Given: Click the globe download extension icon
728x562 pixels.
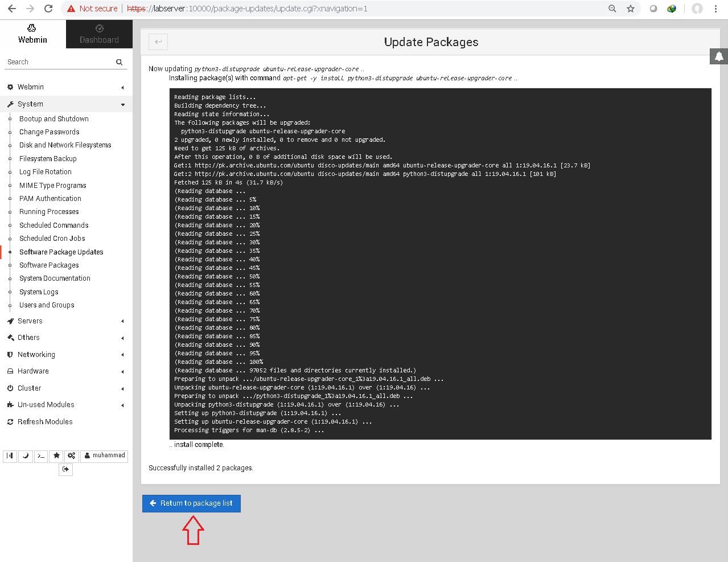Looking at the screenshot, I should point(672,9).
